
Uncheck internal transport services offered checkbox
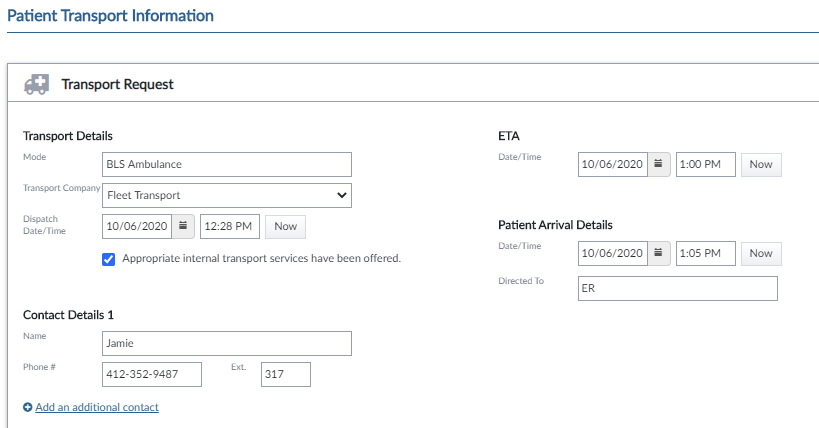point(109,259)
